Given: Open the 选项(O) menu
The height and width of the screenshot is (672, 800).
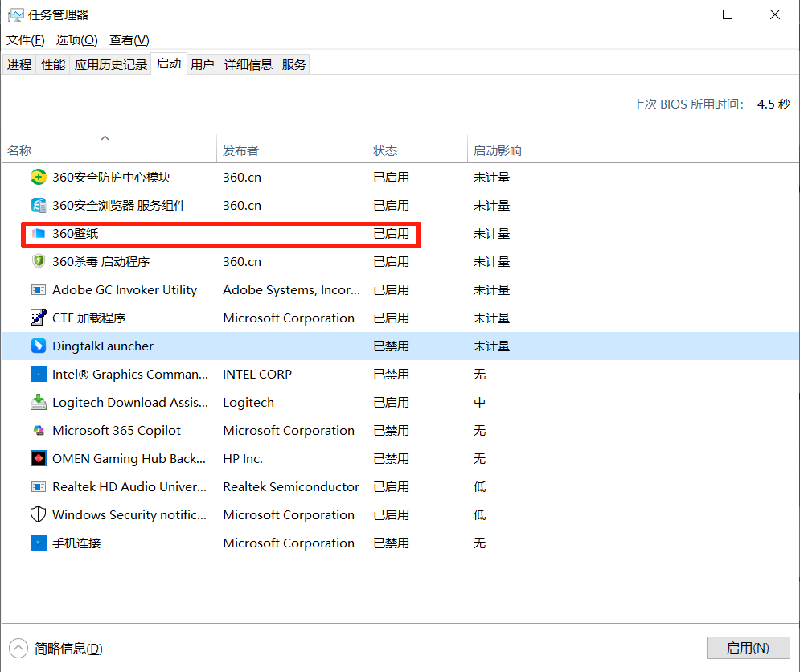Looking at the screenshot, I should click(x=76, y=40).
